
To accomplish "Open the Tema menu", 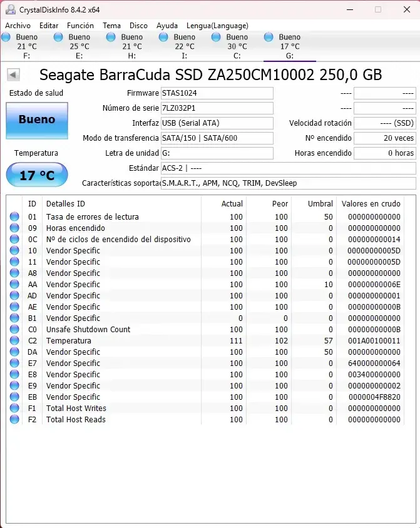I will click(x=111, y=26).
